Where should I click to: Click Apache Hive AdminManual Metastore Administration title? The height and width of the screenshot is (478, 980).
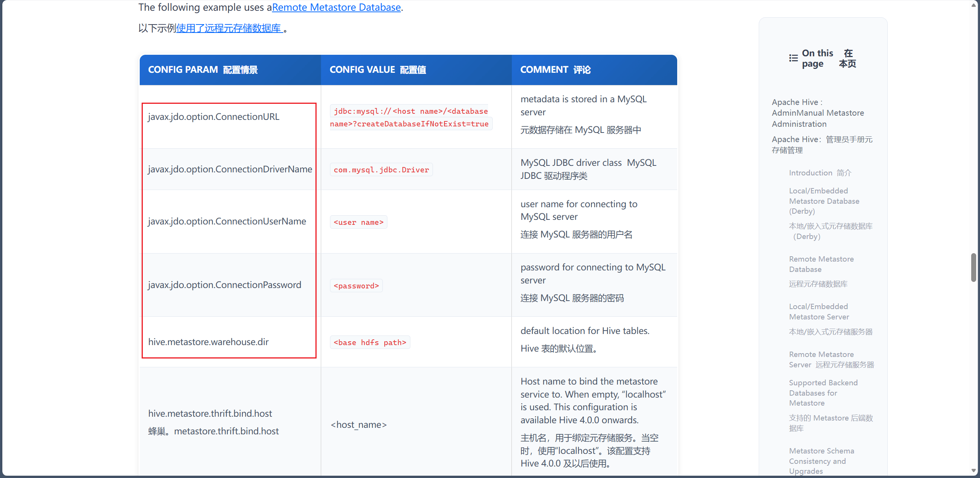(818, 113)
